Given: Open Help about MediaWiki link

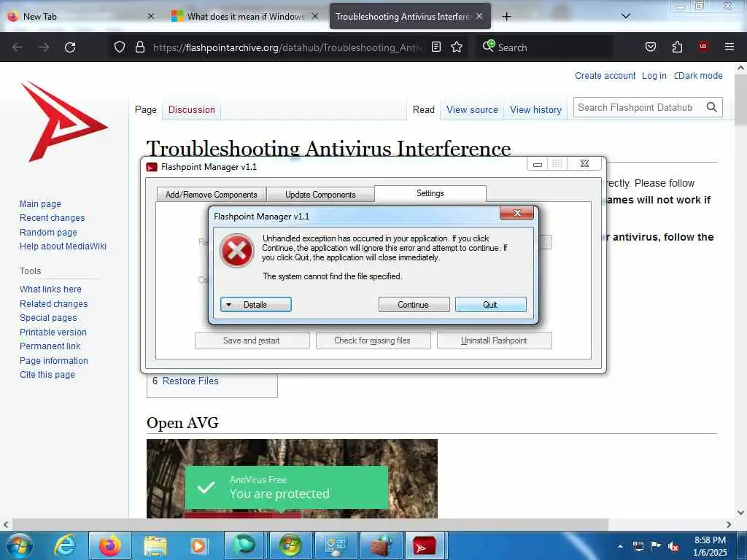Looking at the screenshot, I should (x=63, y=246).
